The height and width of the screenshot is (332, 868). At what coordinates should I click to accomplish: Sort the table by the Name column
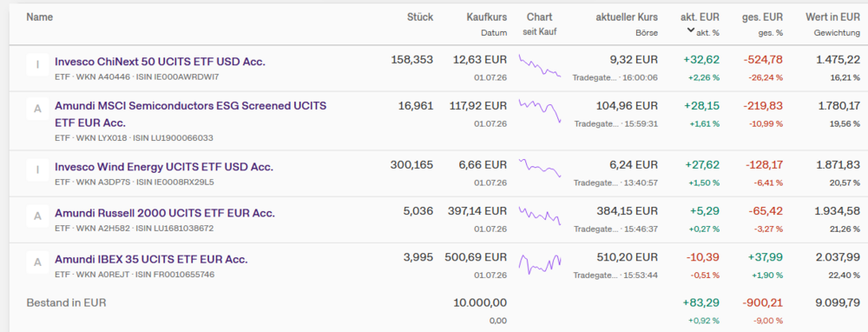(x=40, y=17)
